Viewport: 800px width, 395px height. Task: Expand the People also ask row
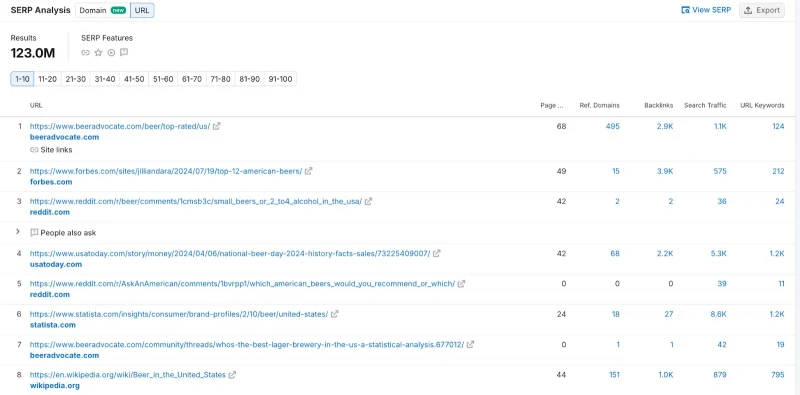point(18,232)
